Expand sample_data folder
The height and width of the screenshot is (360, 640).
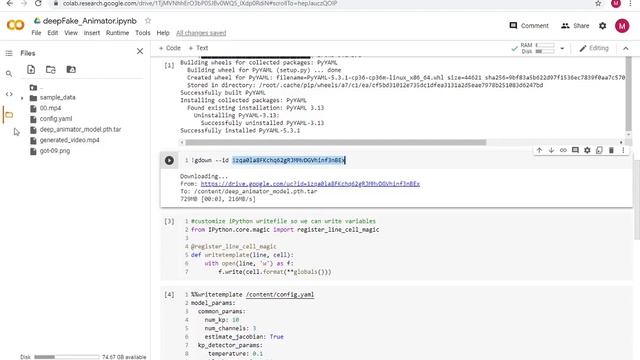(x=22, y=98)
